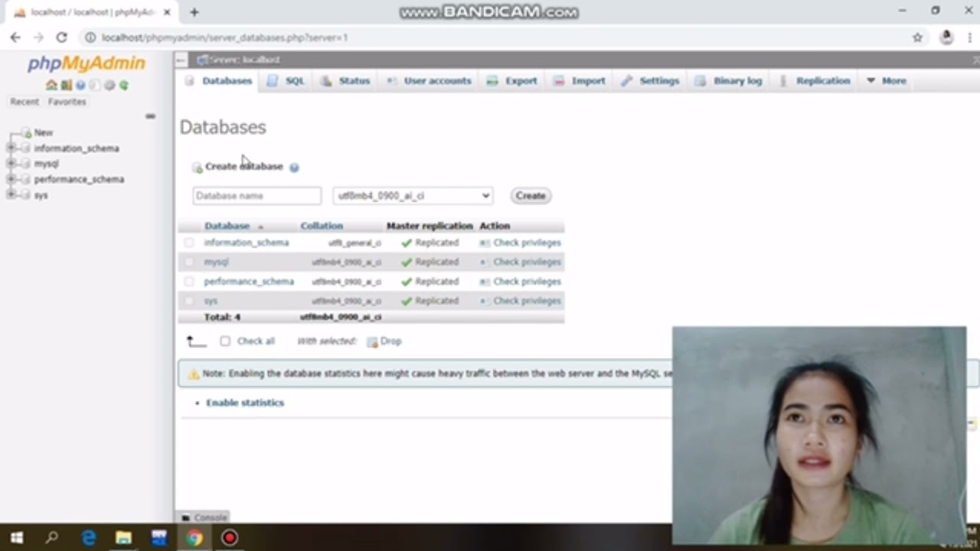This screenshot has width=980, height=551.
Task: Open navigation panel settings gear icon
Action: pos(109,85)
